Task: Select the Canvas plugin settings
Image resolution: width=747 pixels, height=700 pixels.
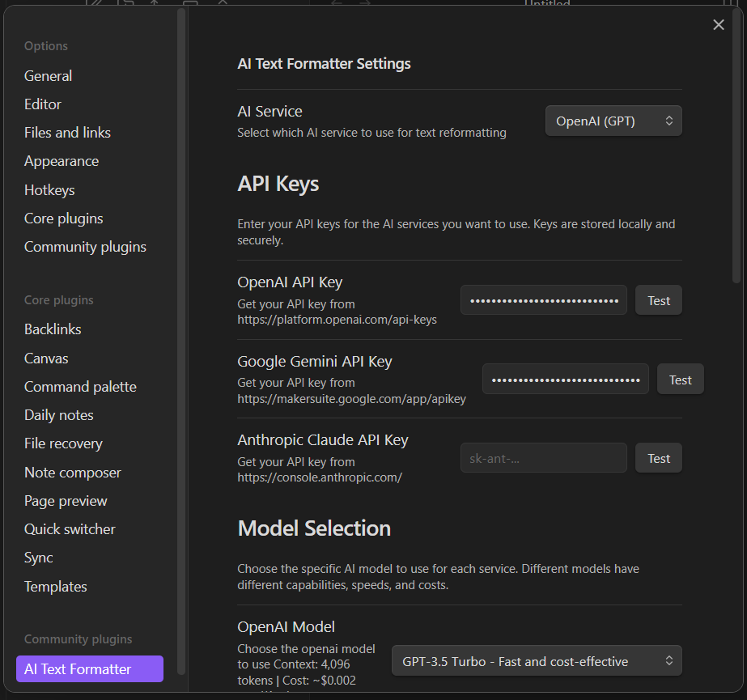Action: pyautogui.click(x=46, y=358)
